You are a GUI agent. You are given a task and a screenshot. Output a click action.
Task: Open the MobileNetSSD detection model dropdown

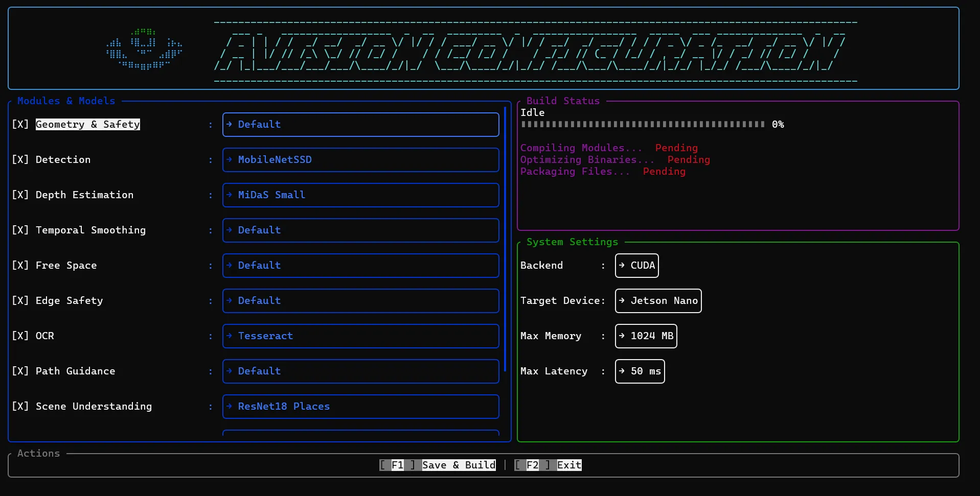click(x=361, y=160)
